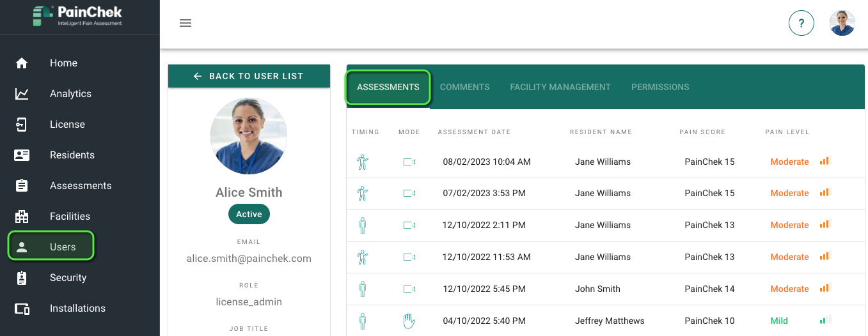The image size is (868, 336).
Task: Click the Pain Score column header
Action: pyautogui.click(x=702, y=132)
